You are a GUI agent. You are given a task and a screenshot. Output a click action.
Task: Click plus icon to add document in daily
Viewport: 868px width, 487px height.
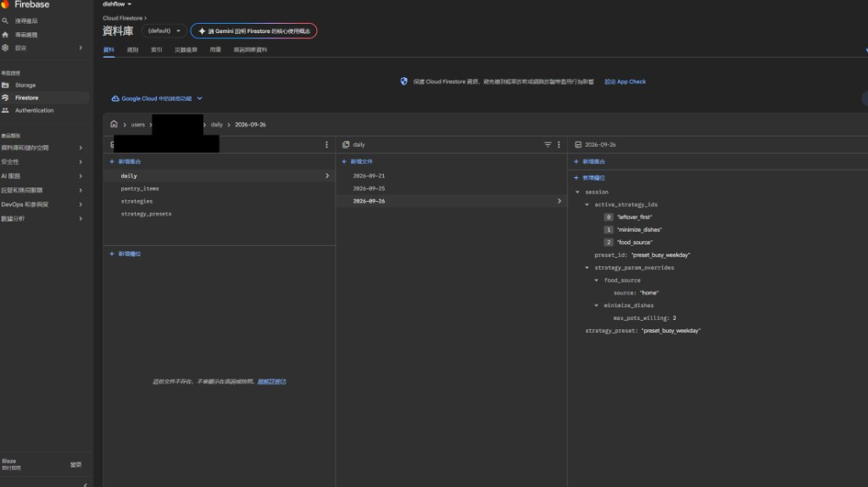click(x=344, y=161)
